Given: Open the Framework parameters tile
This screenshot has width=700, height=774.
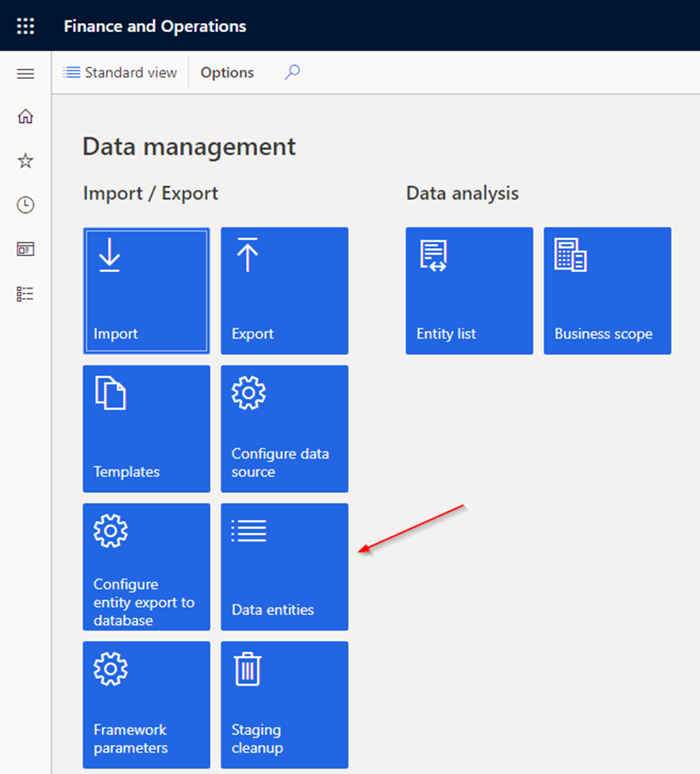Looking at the screenshot, I should pos(147,705).
